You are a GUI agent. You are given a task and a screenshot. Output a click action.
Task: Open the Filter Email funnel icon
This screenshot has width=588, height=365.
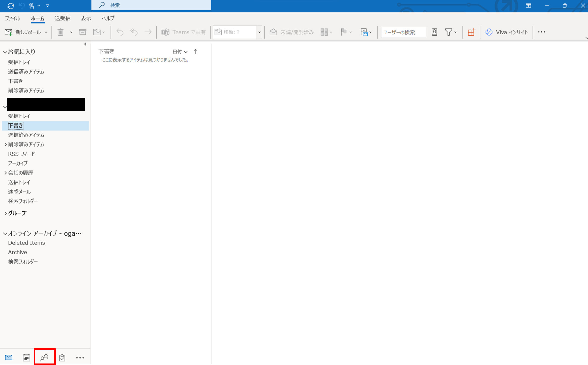point(451,32)
